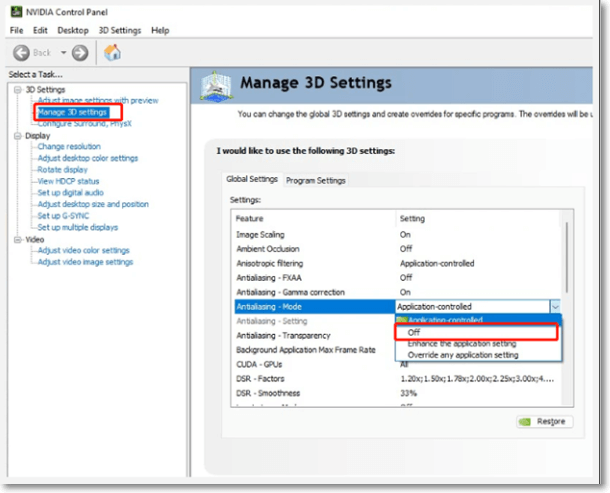The image size is (610, 493).
Task: Choose Enhance the application setting
Action: point(479,344)
